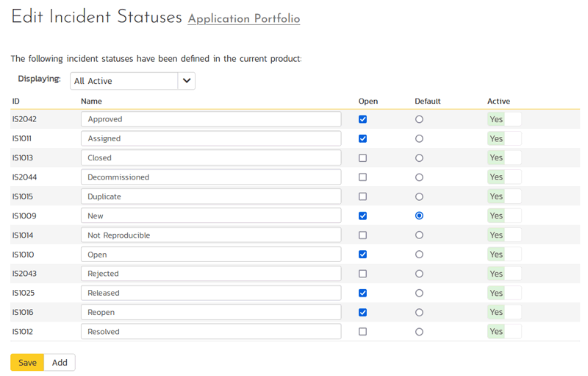Enable Open checkbox for Decommissioned status
Viewport: 588px width, 376px height.
(362, 177)
